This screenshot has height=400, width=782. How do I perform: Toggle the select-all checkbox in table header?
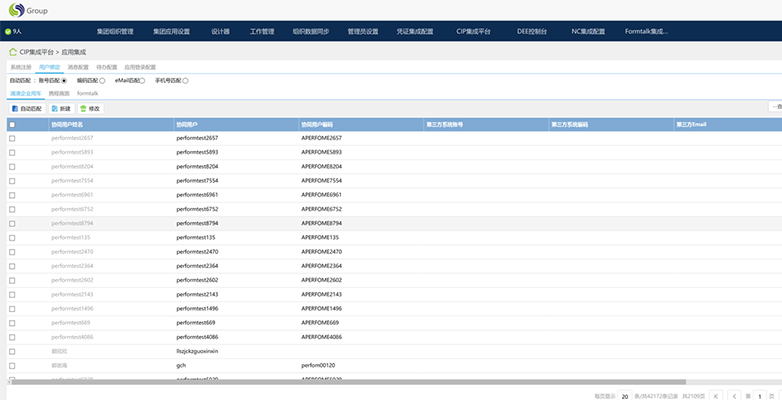pos(12,125)
